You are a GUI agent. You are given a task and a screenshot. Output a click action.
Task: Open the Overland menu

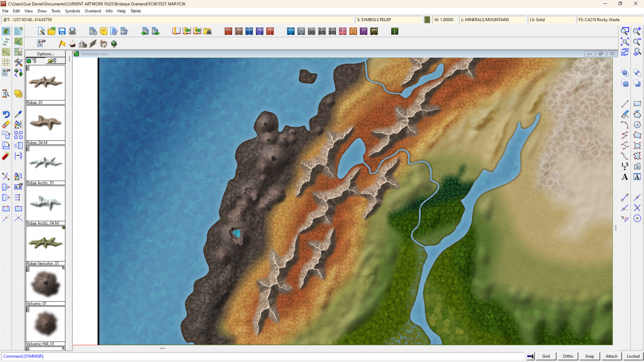[x=93, y=11]
